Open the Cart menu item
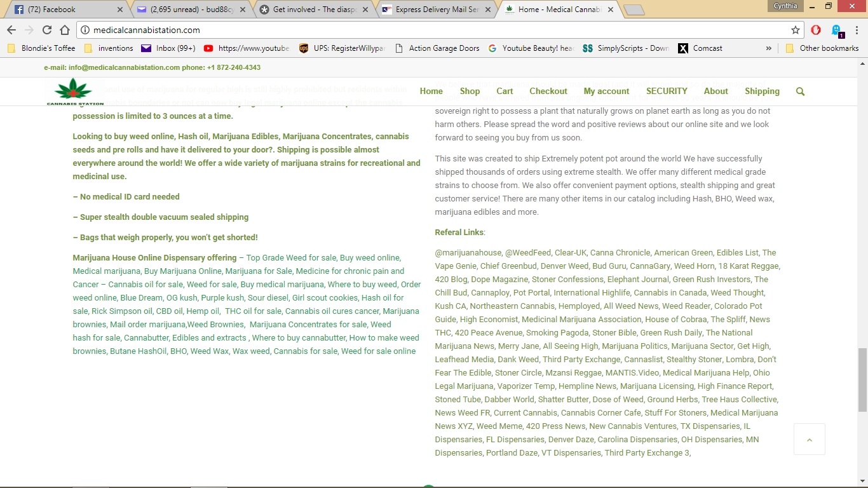Viewport: 868px width, 488px height. 505,91
